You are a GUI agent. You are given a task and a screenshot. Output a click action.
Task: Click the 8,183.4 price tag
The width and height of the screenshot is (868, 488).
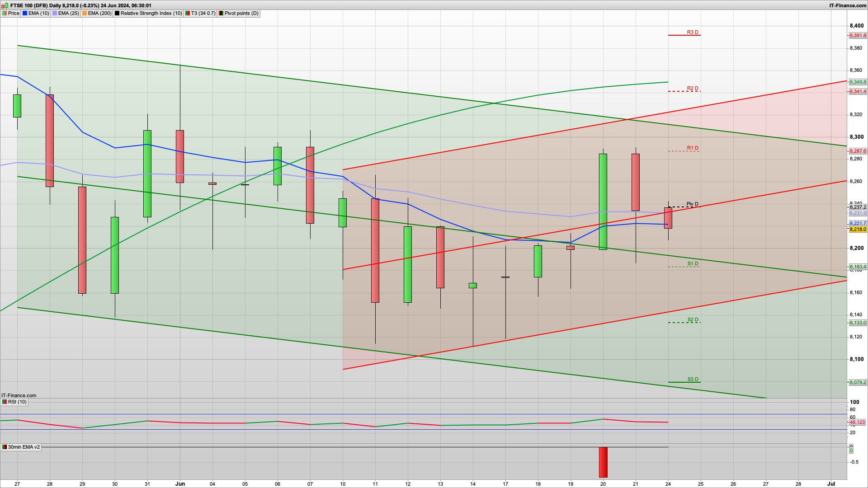[858, 267]
